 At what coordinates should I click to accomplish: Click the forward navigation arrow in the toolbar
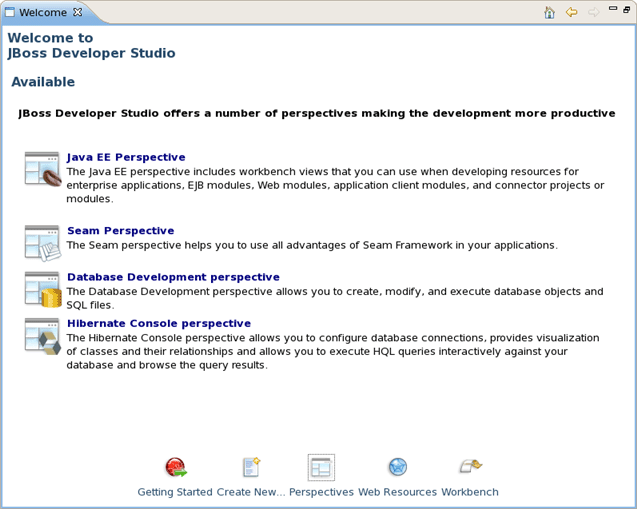click(593, 13)
